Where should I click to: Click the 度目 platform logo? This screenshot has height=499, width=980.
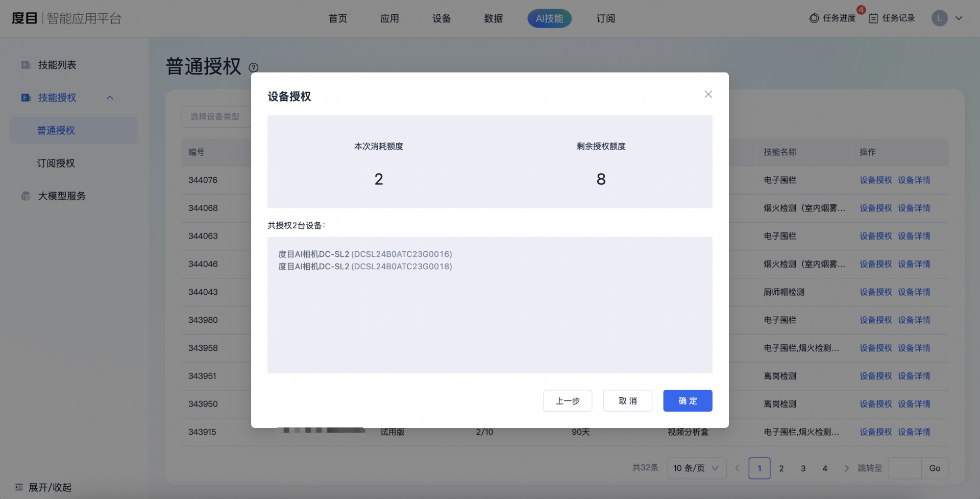pos(24,18)
